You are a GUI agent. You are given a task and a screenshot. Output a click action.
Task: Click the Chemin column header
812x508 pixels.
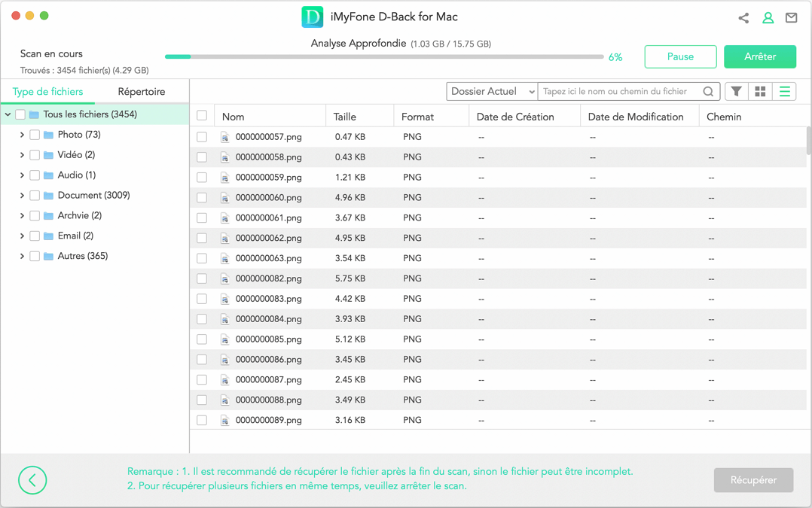(x=724, y=117)
